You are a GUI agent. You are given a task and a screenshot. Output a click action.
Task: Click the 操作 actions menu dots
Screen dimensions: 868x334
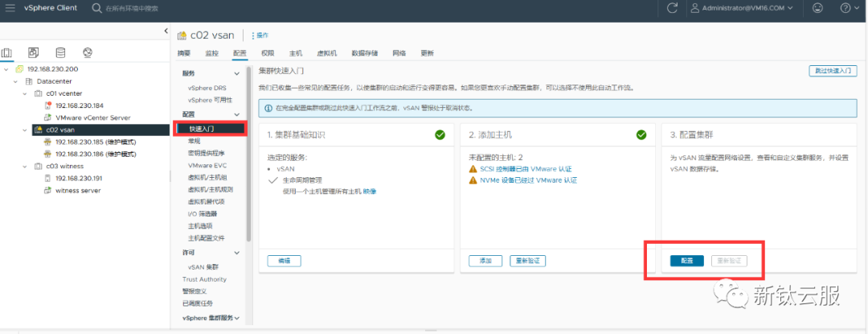coord(253,35)
